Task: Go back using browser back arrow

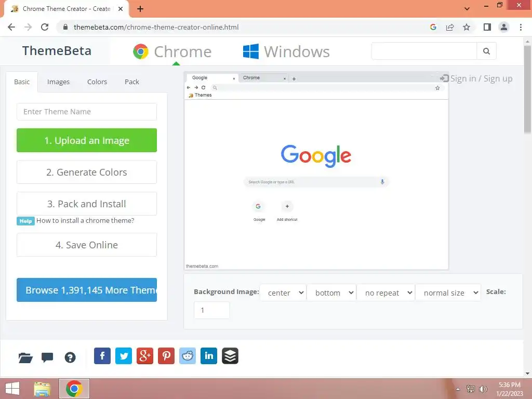Action: 11,27
